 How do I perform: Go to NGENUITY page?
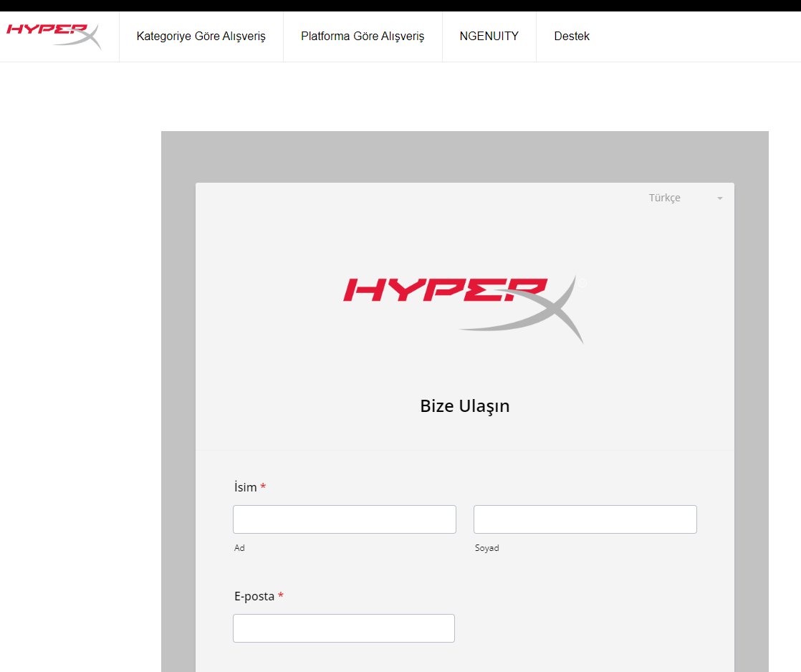(x=489, y=37)
